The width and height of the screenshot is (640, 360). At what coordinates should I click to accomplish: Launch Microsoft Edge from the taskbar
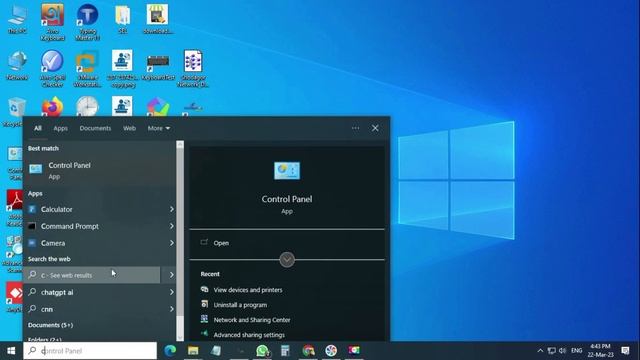170,351
